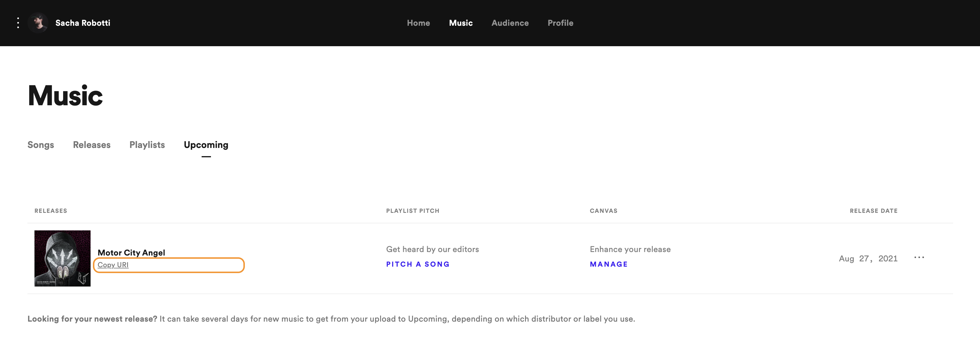Click Manage under Canvas

608,264
